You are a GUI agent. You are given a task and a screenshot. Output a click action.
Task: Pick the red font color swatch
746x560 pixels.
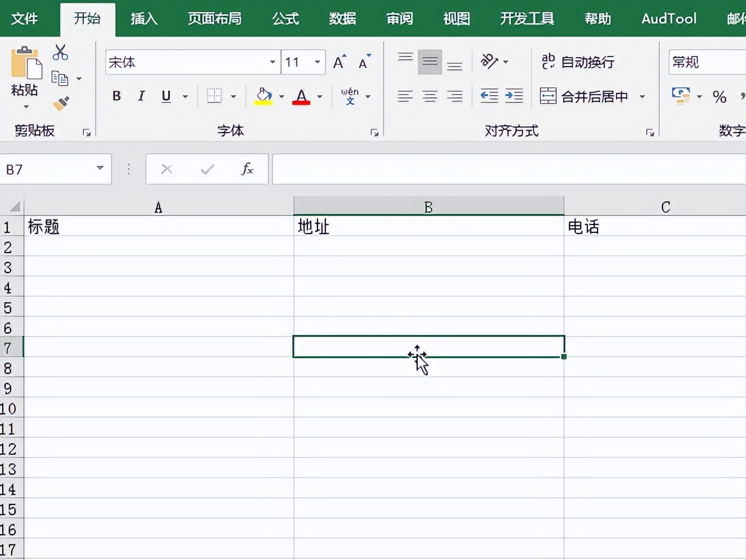tap(301, 96)
